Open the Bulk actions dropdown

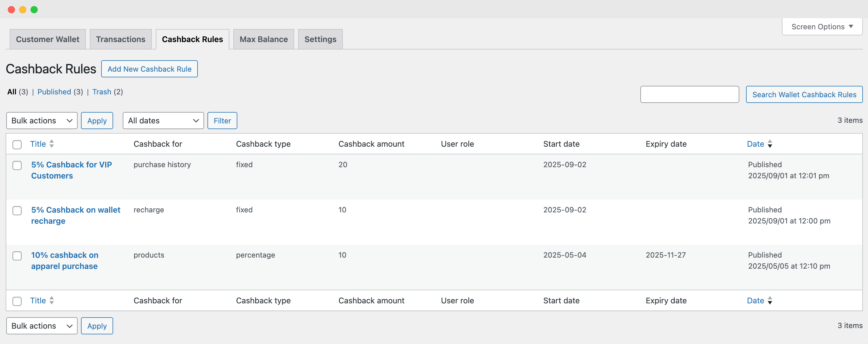point(41,120)
